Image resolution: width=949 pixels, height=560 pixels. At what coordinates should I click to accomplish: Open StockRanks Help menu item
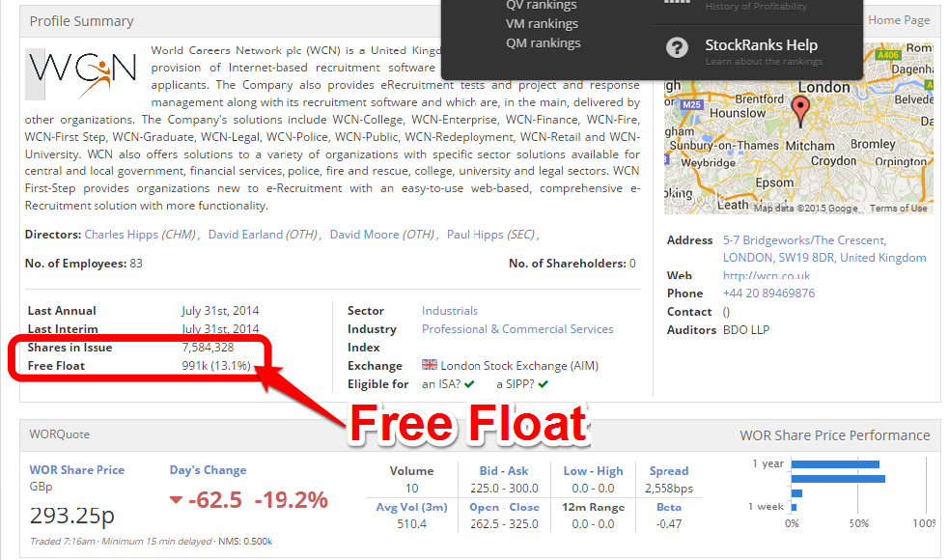coord(761,44)
